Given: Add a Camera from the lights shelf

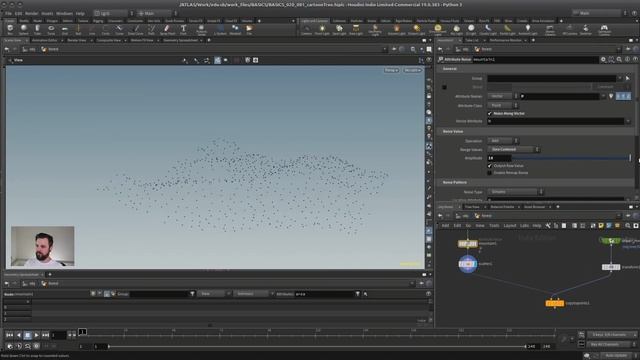Looking at the screenshot, I should (x=307, y=29).
